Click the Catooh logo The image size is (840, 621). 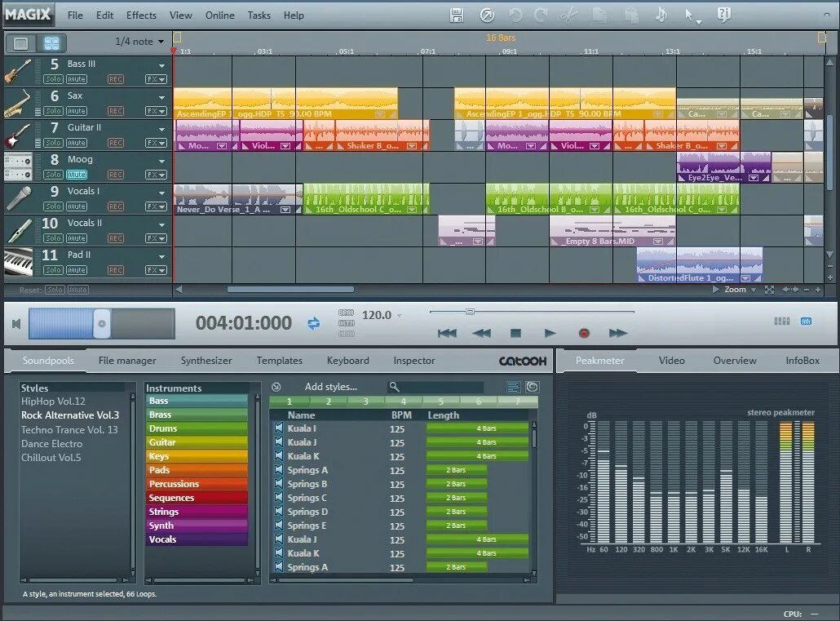point(522,361)
